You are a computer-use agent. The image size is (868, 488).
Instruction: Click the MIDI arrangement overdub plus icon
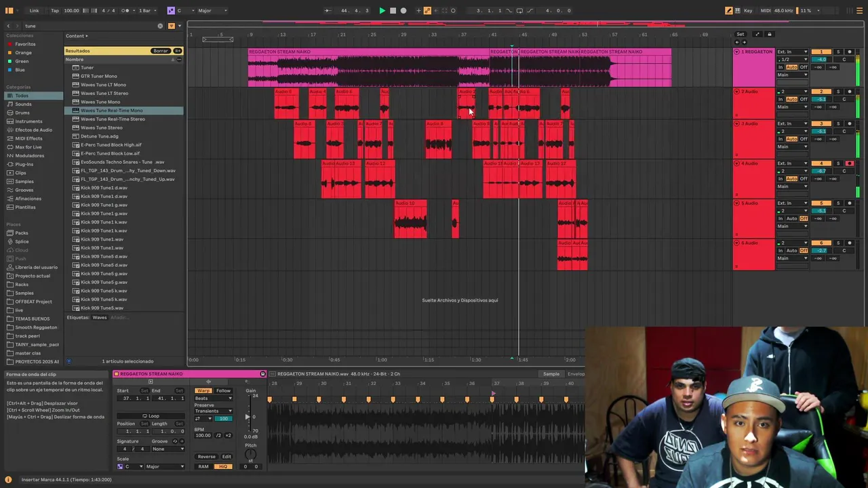418,10
